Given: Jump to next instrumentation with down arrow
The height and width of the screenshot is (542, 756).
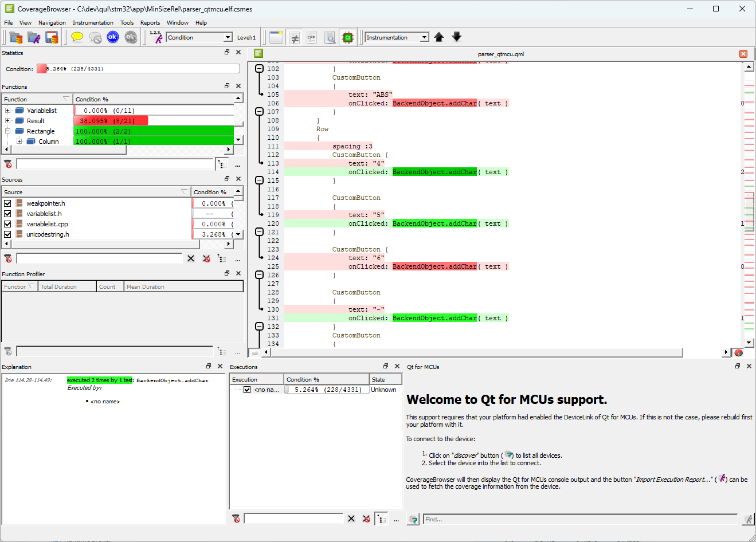Looking at the screenshot, I should 457,37.
